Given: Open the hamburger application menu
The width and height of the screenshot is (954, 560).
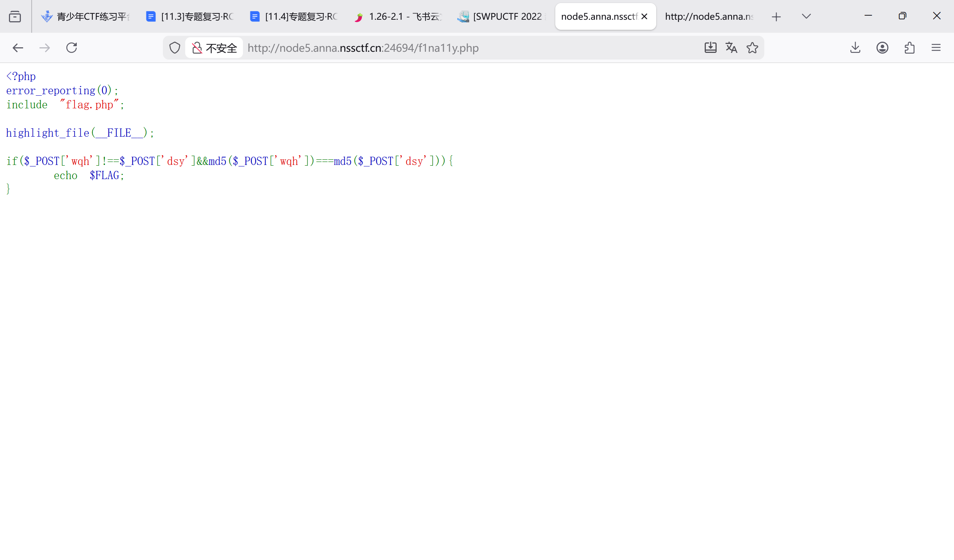Looking at the screenshot, I should [936, 48].
